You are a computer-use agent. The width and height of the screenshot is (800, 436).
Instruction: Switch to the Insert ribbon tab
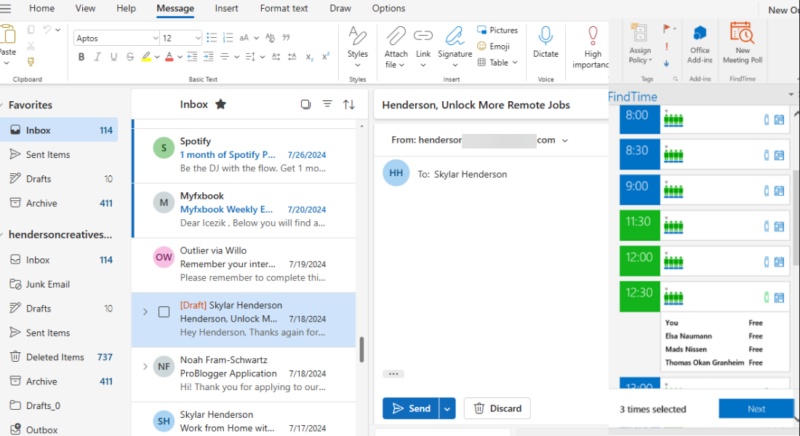(x=227, y=9)
